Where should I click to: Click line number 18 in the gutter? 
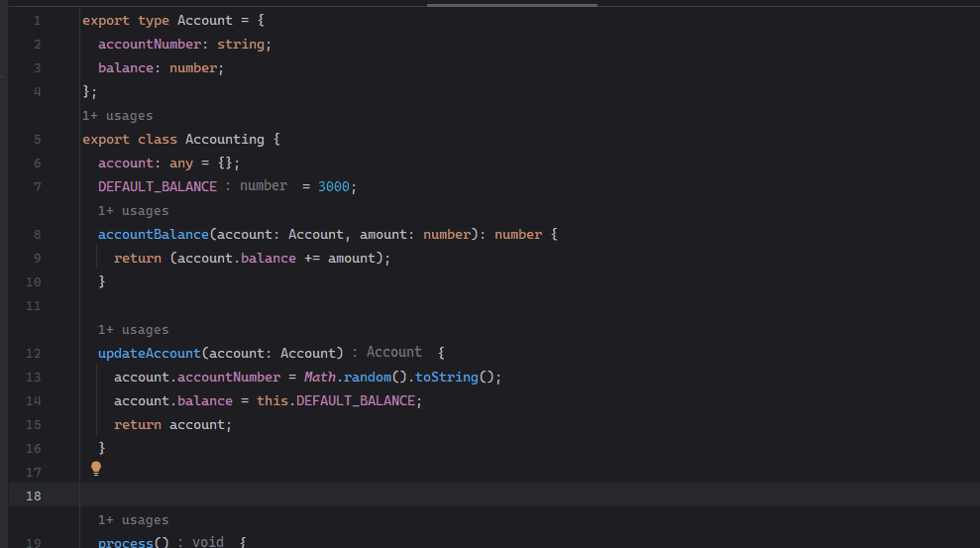point(34,495)
